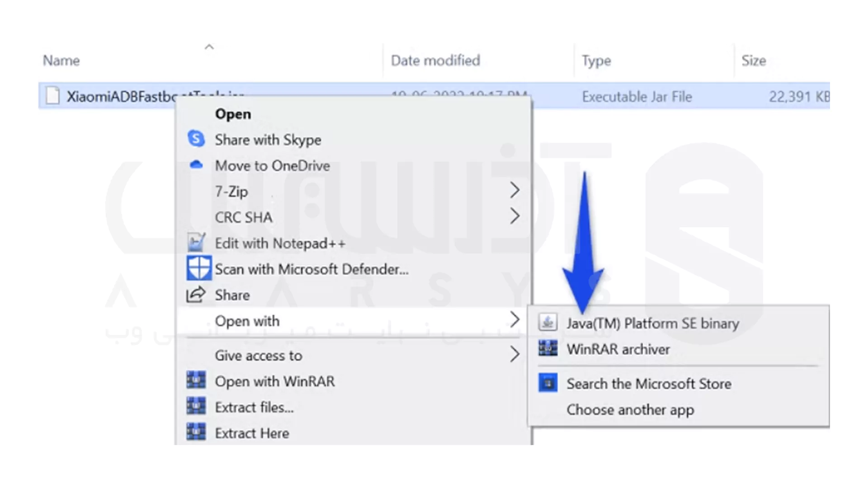Click the Skype icon in context menu
Image resolution: width=868 pixels, height=488 pixels.
coord(196,139)
